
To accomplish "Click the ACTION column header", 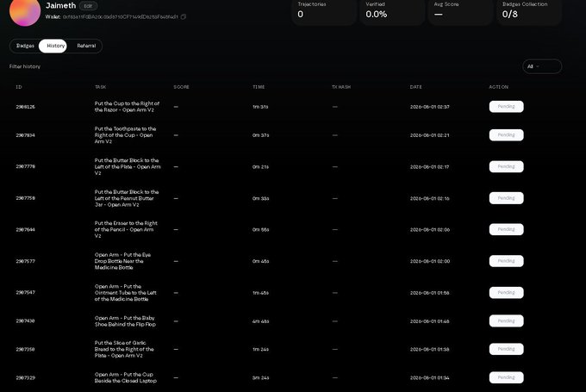I will click(x=499, y=87).
